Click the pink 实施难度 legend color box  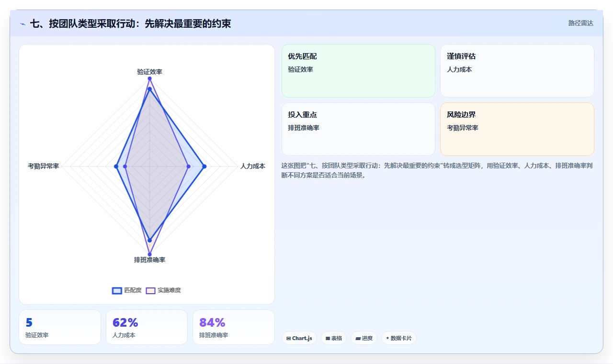pos(150,290)
